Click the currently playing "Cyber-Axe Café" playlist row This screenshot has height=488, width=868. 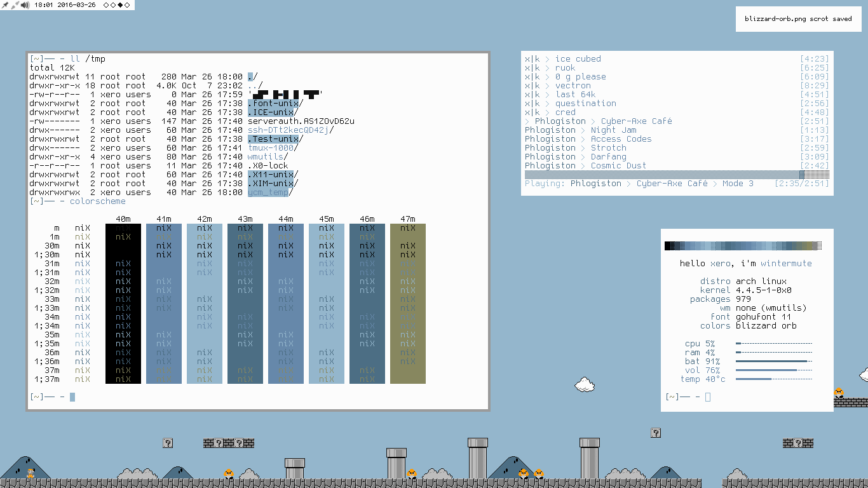click(x=636, y=121)
